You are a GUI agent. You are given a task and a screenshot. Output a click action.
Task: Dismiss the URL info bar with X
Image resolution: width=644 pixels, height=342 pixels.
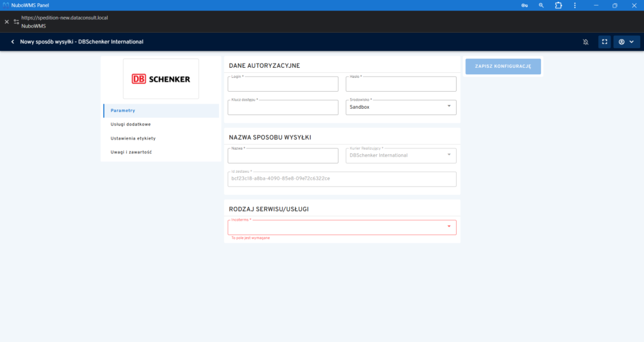pos(7,21)
